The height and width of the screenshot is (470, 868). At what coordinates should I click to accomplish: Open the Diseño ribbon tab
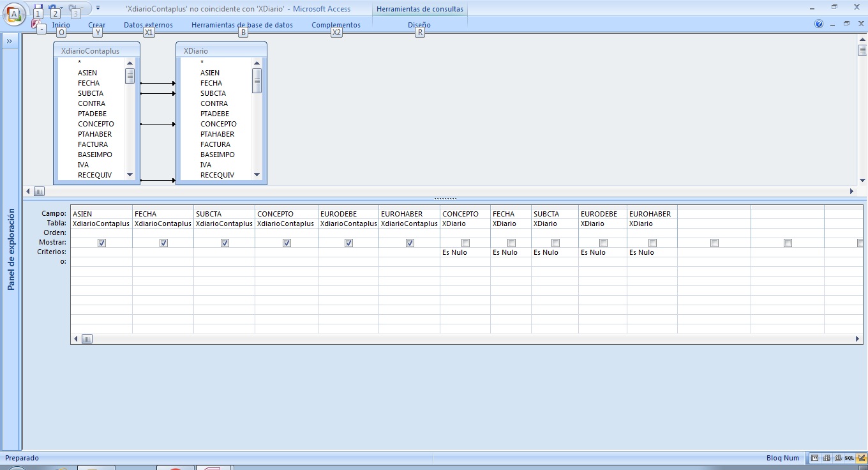pyautogui.click(x=419, y=25)
